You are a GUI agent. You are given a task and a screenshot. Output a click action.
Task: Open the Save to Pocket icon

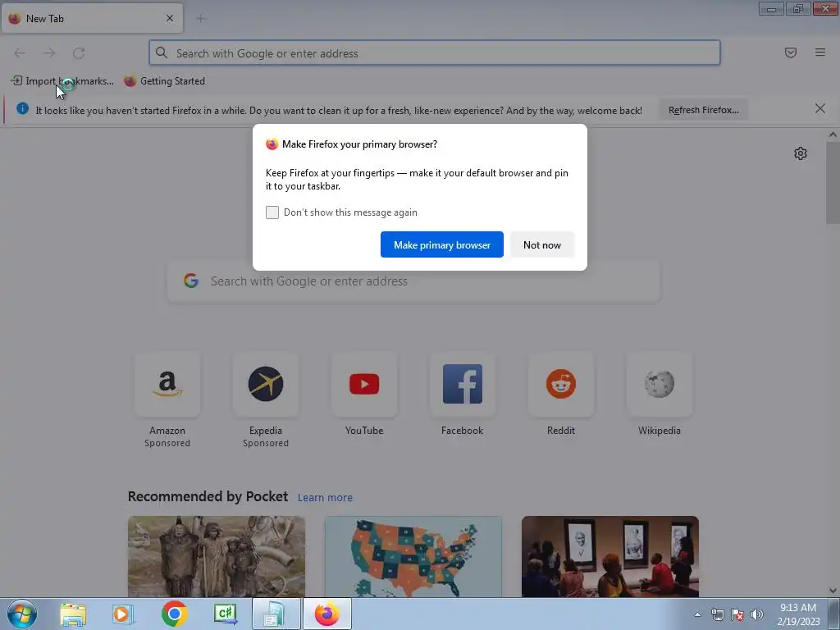click(790, 52)
